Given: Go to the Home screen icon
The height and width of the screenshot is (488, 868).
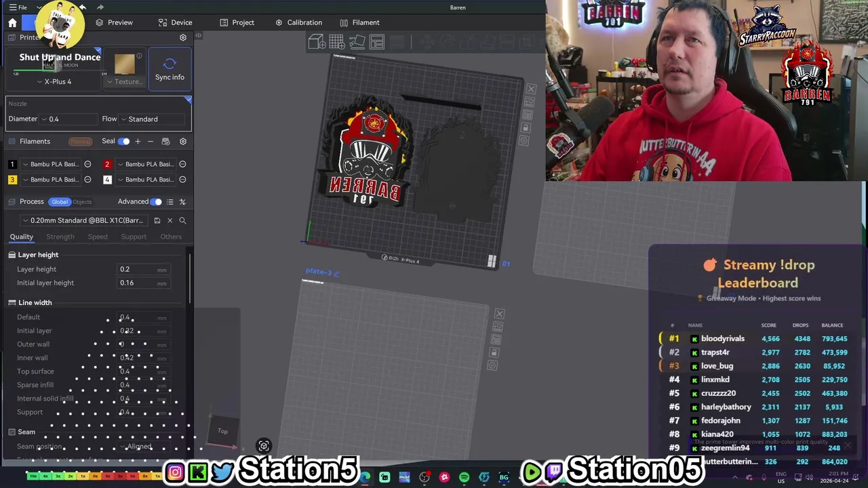Looking at the screenshot, I should pos(12,22).
